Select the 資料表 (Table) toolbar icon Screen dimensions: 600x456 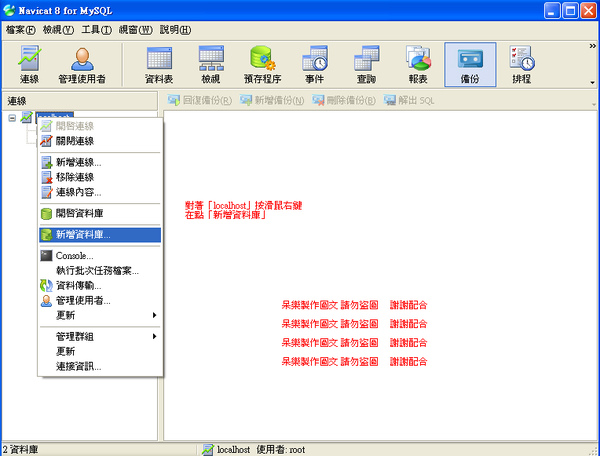click(159, 64)
